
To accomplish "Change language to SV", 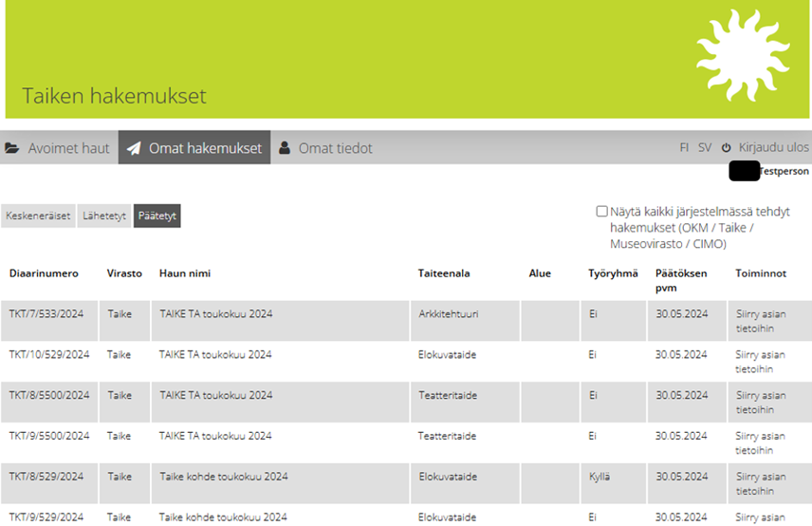I will (705, 148).
